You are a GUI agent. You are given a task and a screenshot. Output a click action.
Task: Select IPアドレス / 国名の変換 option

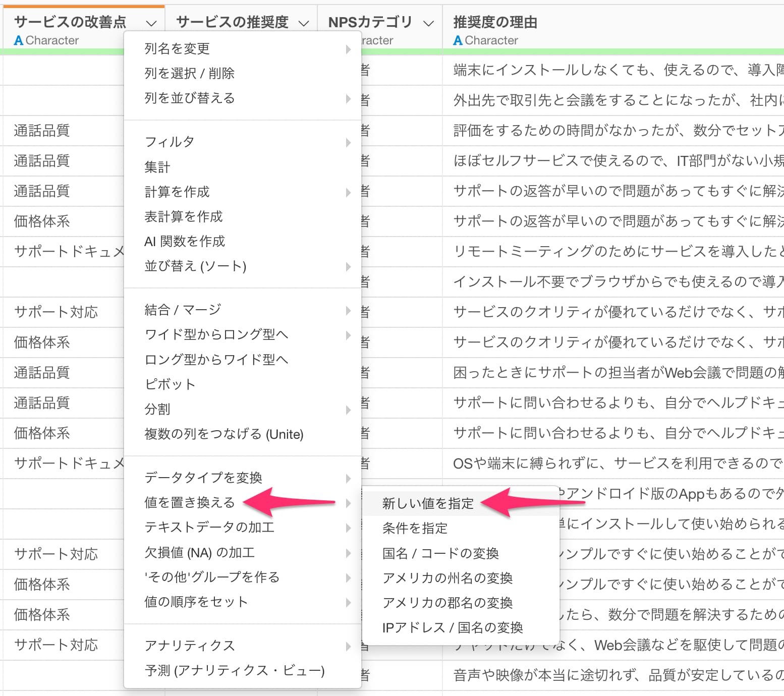tap(453, 627)
